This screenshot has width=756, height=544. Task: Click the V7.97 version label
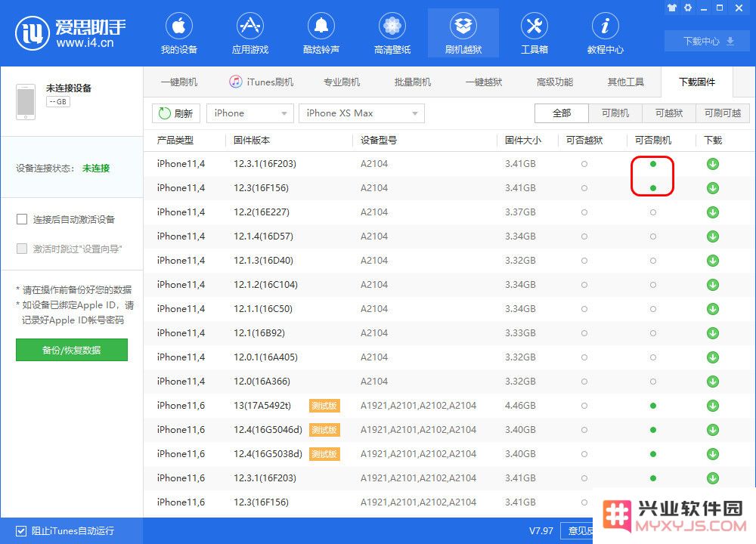pos(541,531)
